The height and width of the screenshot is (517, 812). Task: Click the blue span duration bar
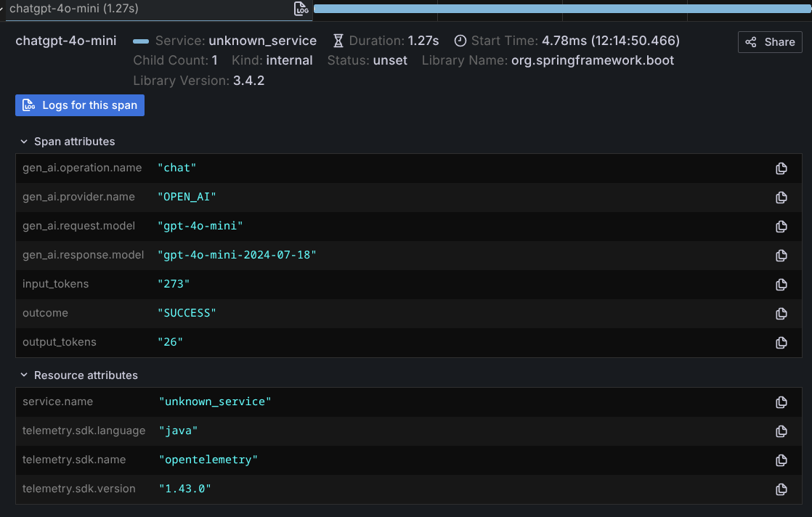[x=561, y=9]
